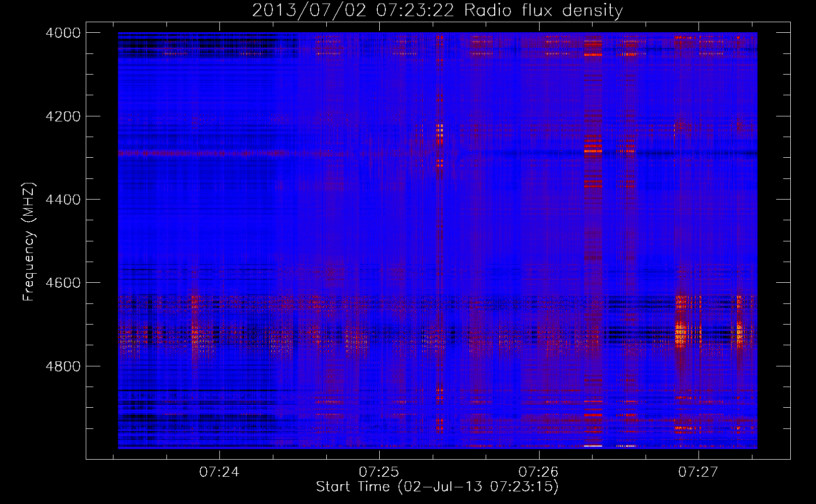
Task: Click the 4600 frequency tick label
Action: click(63, 283)
